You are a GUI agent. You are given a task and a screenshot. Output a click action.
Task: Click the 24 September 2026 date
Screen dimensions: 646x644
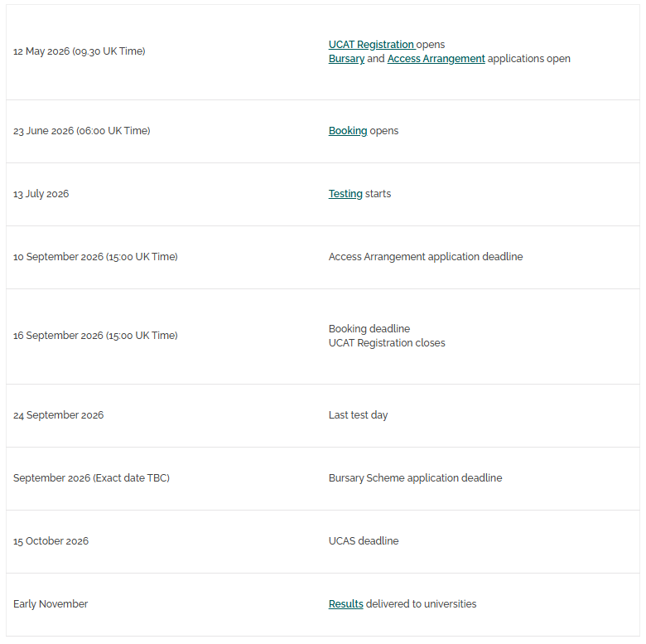[x=58, y=415]
